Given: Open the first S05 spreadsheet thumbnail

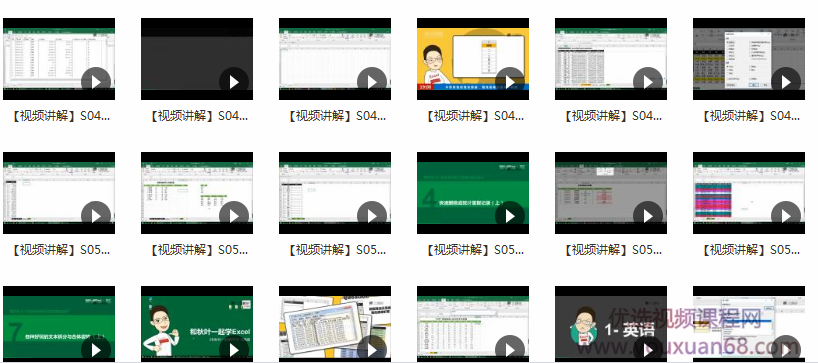Looking at the screenshot, I should tap(59, 193).
